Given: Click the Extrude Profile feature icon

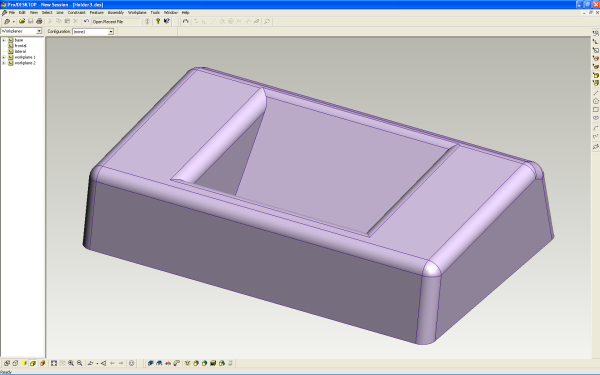Looking at the screenshot, I should 151,363.
